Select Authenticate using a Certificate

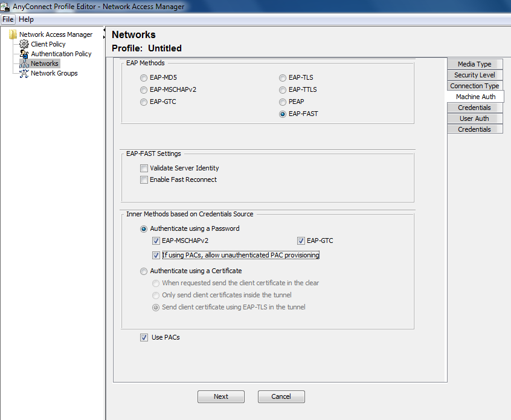click(143, 271)
